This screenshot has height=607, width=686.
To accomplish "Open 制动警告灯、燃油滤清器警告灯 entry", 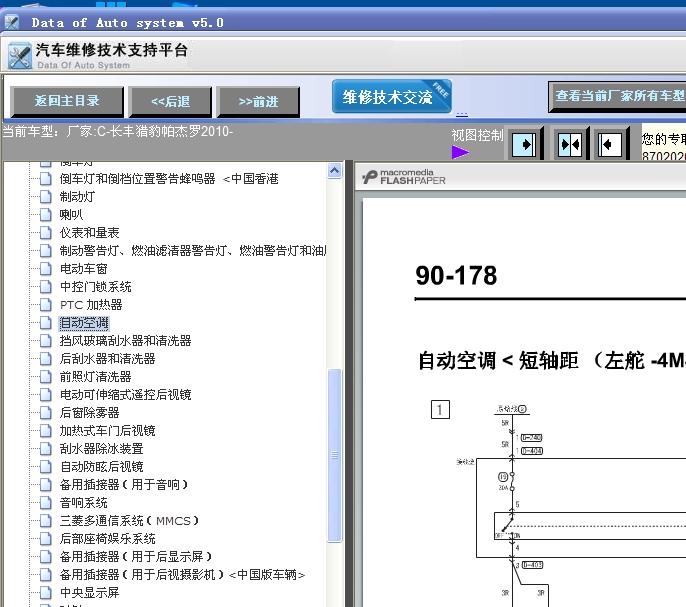I will [x=192, y=250].
